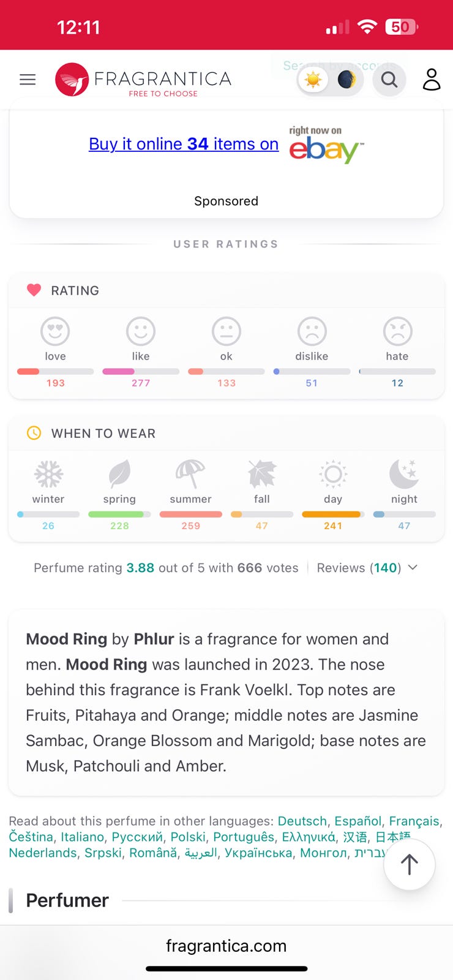Image resolution: width=453 pixels, height=980 pixels.
Task: Vote for the spring leaf icon
Action: [119, 474]
